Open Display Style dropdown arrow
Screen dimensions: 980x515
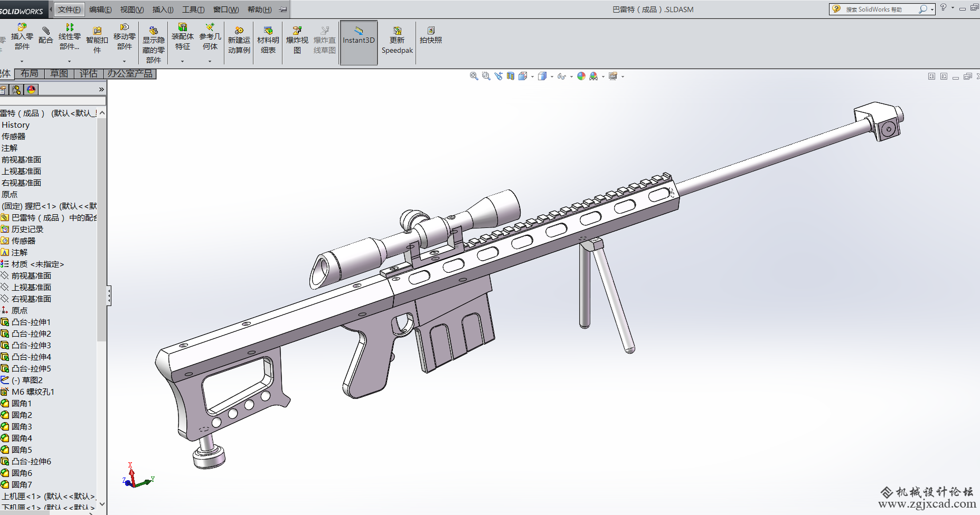(552, 77)
